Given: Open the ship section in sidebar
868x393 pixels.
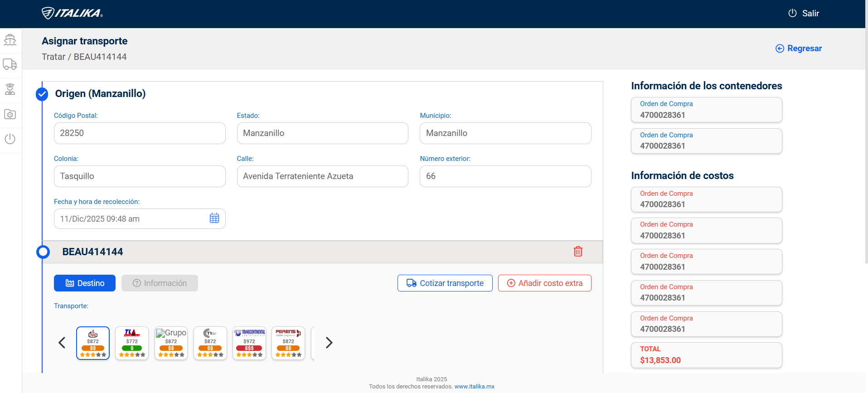Looking at the screenshot, I should click(10, 40).
